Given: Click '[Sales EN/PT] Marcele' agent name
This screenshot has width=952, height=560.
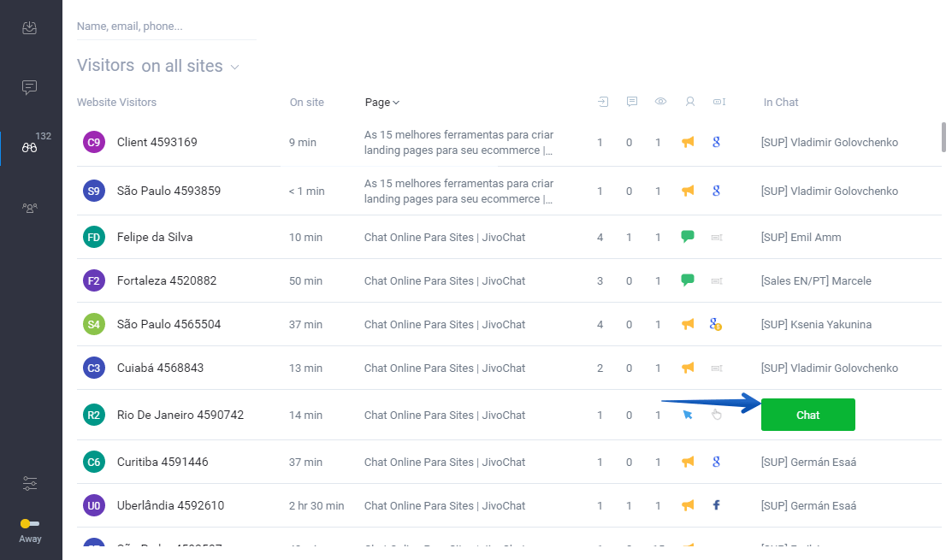Looking at the screenshot, I should coord(816,281).
